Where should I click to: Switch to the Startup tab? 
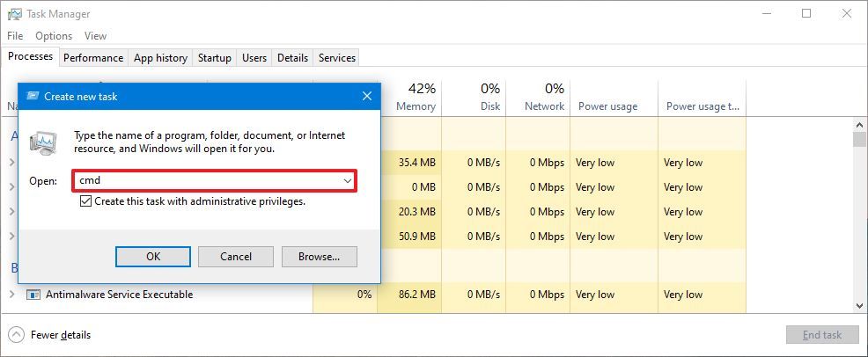pos(214,58)
